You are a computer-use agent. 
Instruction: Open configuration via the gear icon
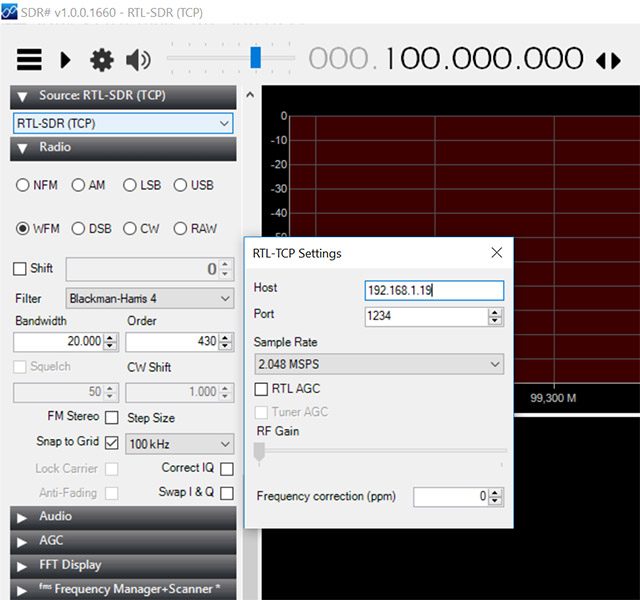[102, 60]
